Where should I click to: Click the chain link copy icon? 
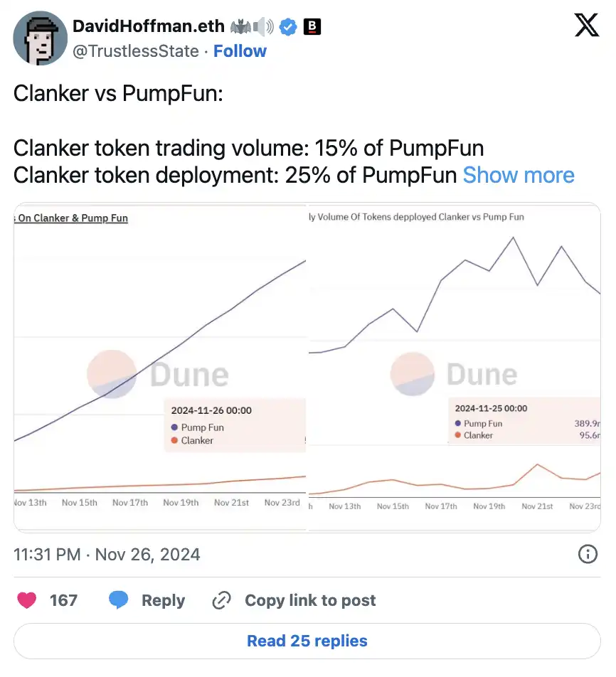click(x=222, y=600)
